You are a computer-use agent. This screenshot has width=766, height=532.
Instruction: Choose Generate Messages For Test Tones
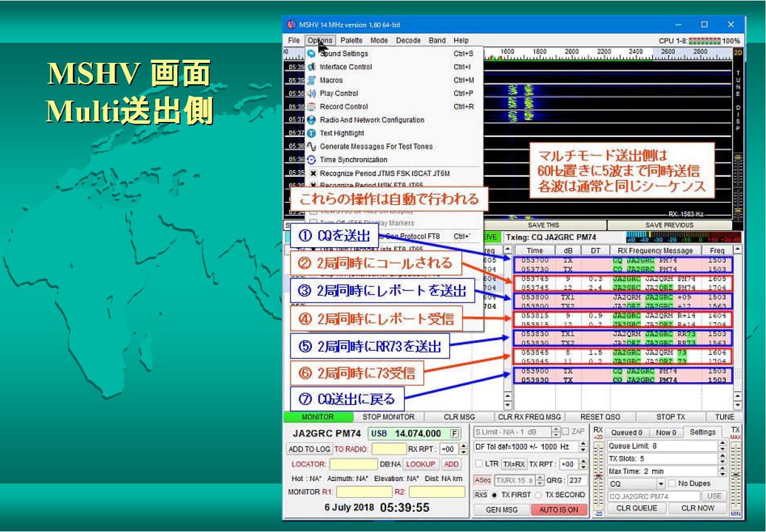[394, 147]
